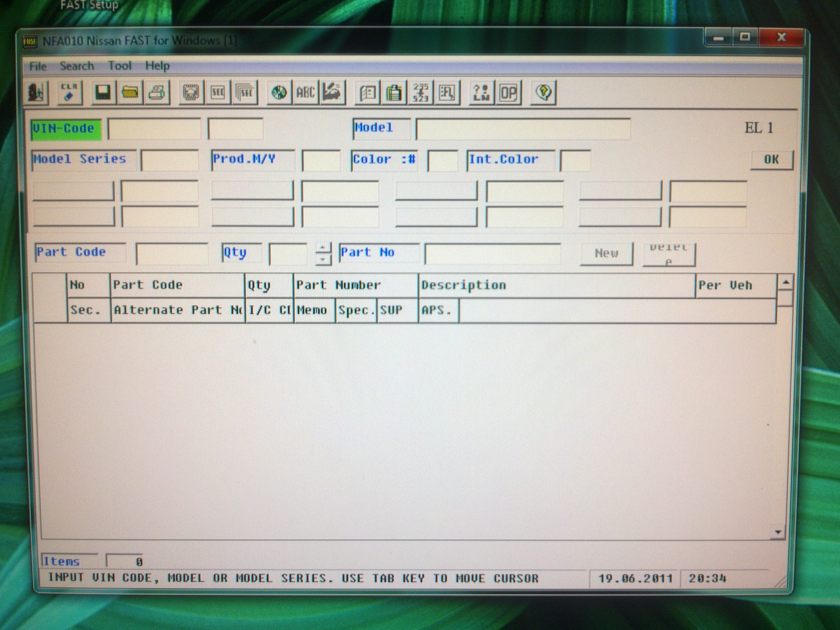Click the Alternate Part No column header
Image resolution: width=840 pixels, height=630 pixels.
tap(178, 310)
